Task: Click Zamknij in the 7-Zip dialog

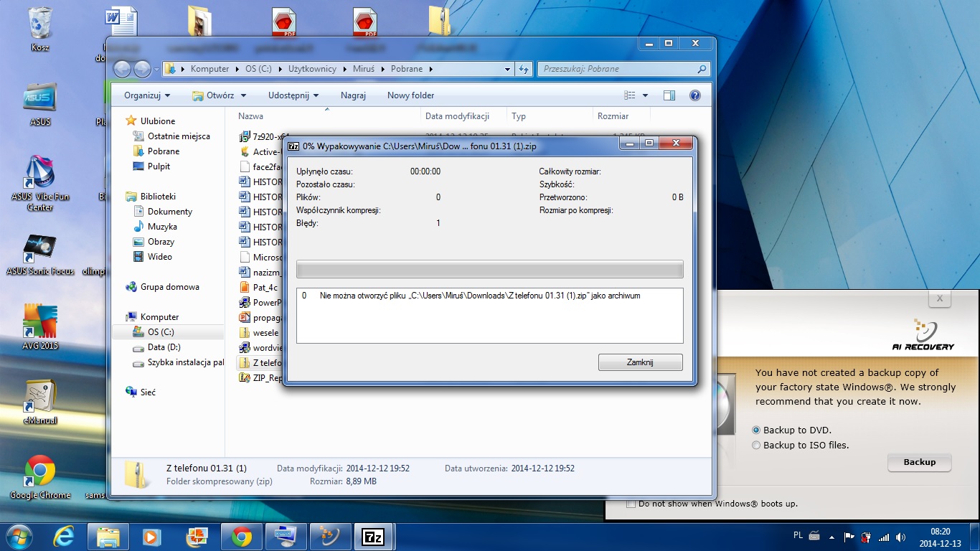Action: click(x=640, y=362)
